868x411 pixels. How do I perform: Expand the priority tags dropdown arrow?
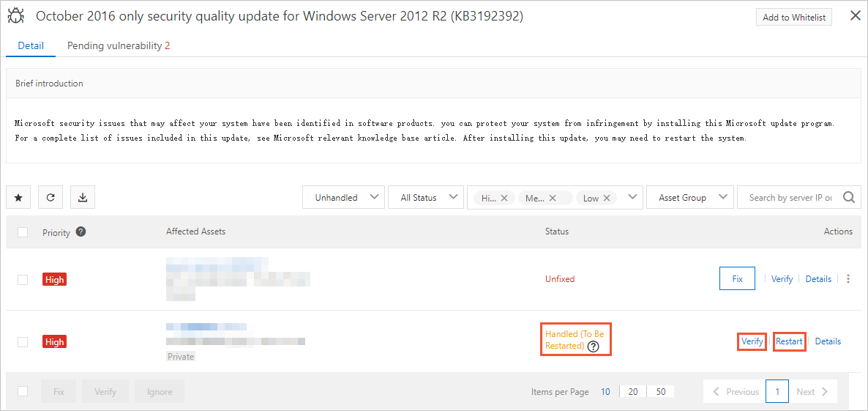coord(633,196)
